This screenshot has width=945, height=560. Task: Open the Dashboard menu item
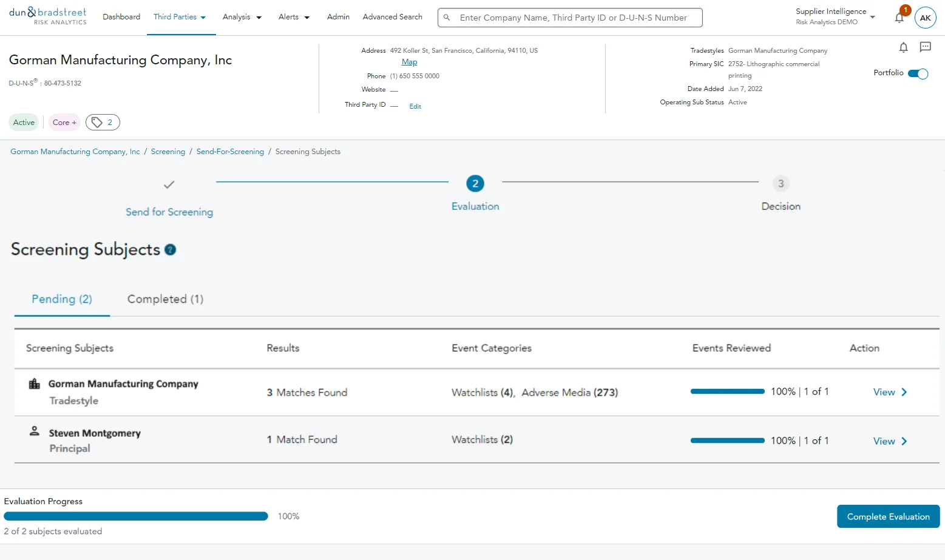pos(121,17)
